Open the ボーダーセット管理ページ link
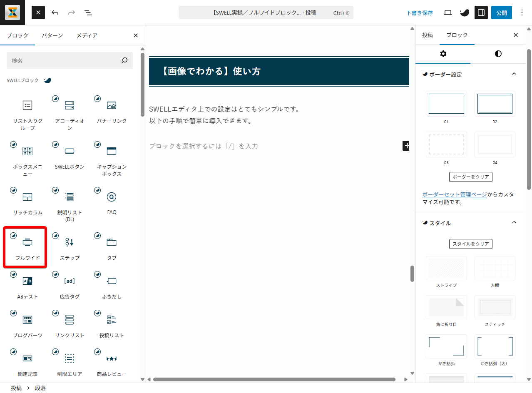Screen dimensions: 532x393 tap(454, 194)
